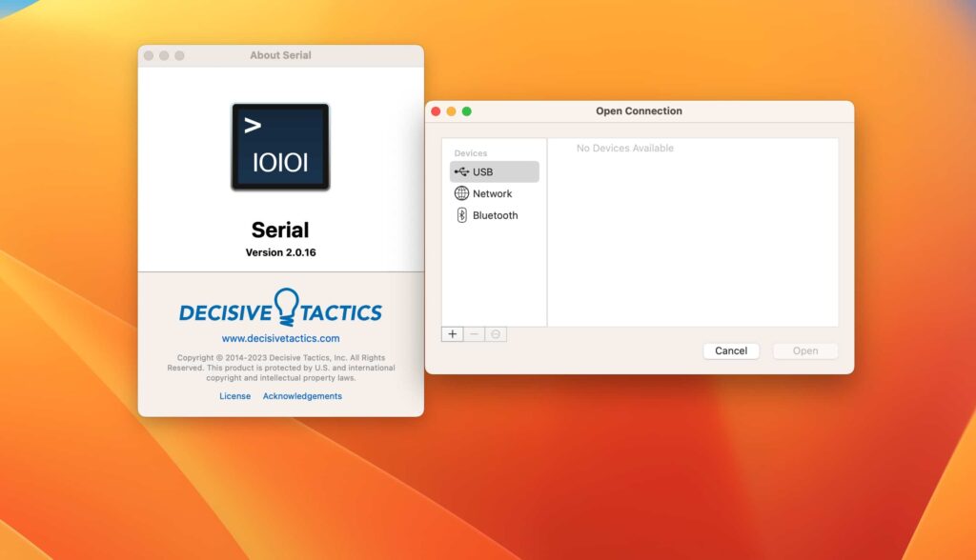Click the minus icon below the device list
976x560 pixels.
coord(473,333)
